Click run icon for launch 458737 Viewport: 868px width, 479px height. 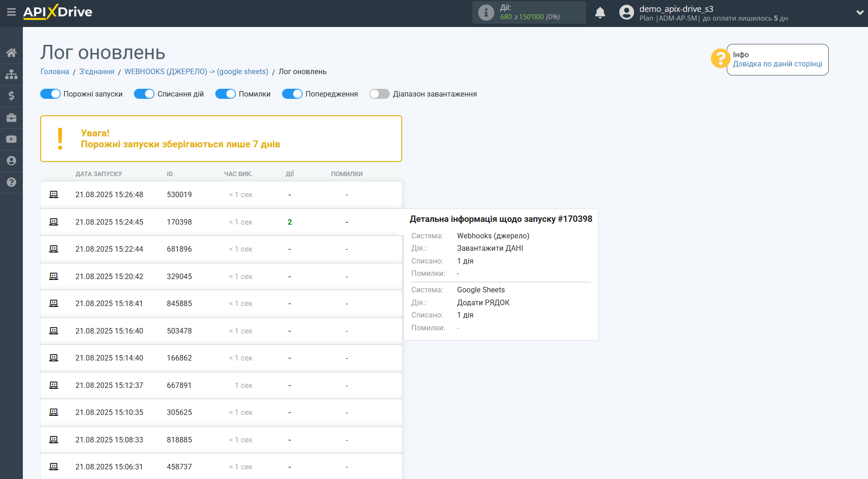pyautogui.click(x=53, y=467)
